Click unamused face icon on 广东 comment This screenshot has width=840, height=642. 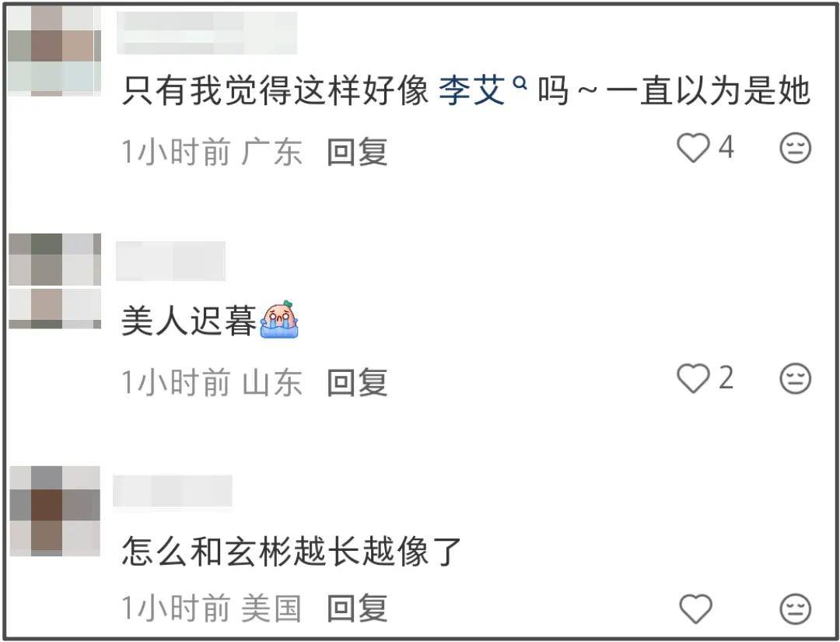click(x=795, y=148)
